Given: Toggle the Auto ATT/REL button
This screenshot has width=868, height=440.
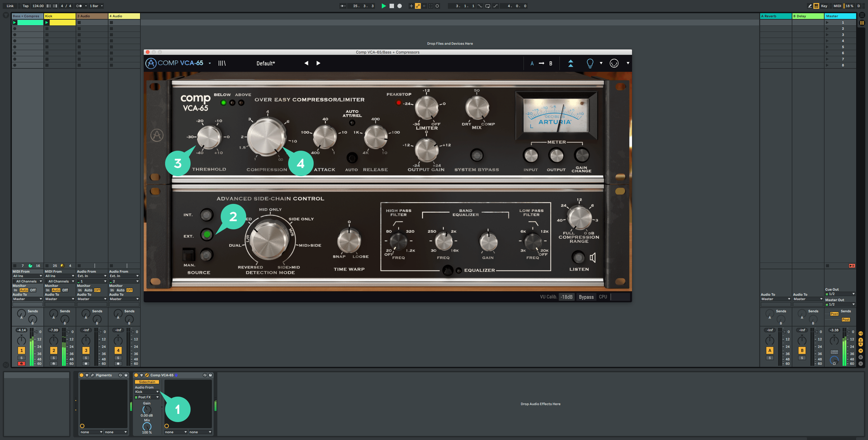Looking at the screenshot, I should pyautogui.click(x=352, y=123).
